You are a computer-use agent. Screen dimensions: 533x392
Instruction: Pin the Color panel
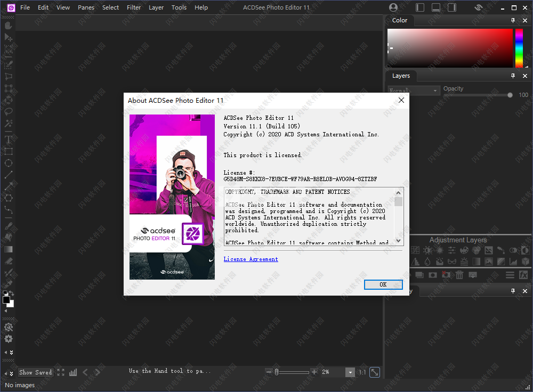point(513,20)
